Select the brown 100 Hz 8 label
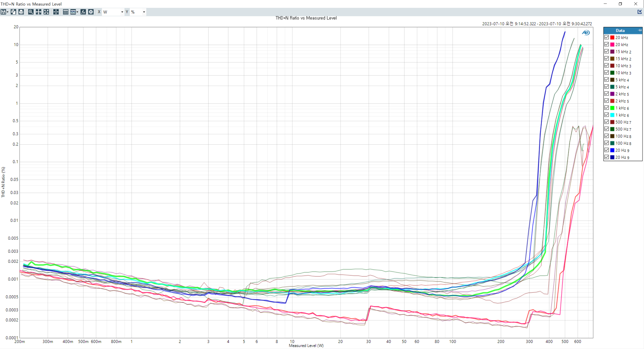 click(623, 136)
